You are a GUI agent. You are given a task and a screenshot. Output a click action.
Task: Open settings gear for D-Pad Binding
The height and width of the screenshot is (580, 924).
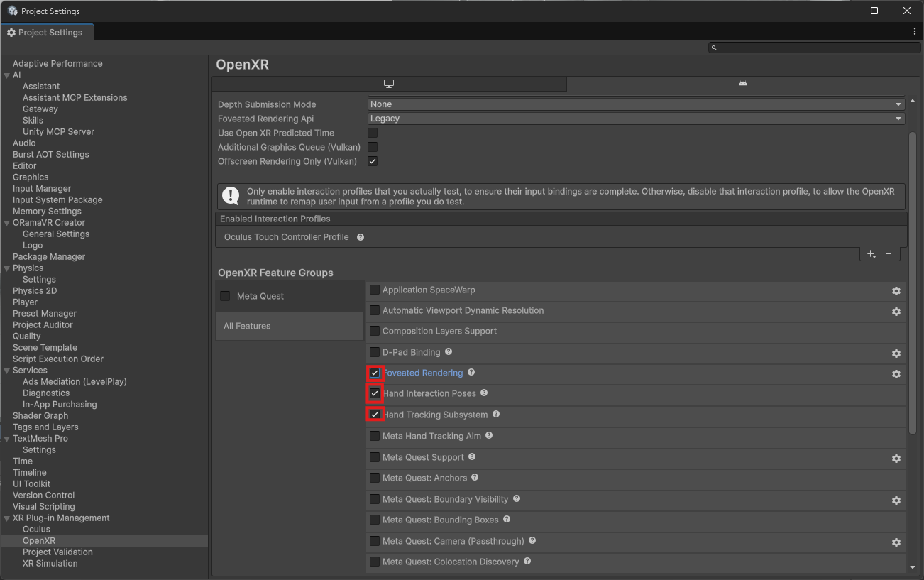pyautogui.click(x=896, y=354)
